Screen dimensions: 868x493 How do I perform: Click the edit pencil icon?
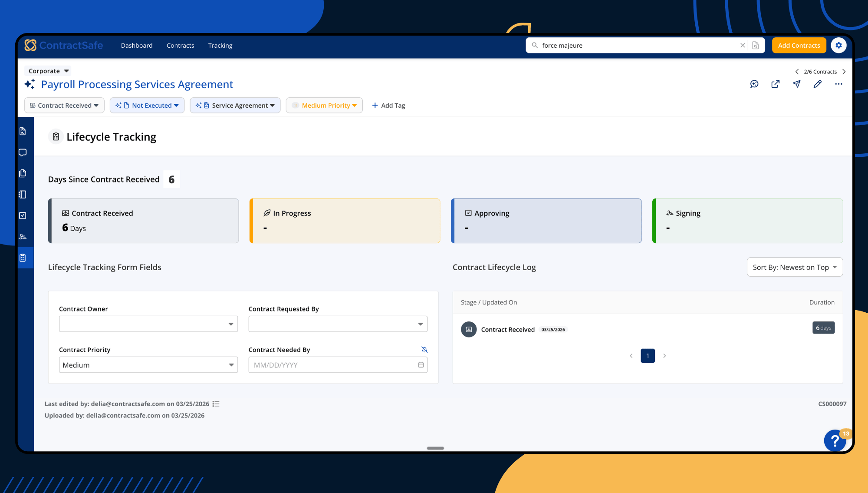pyautogui.click(x=818, y=84)
